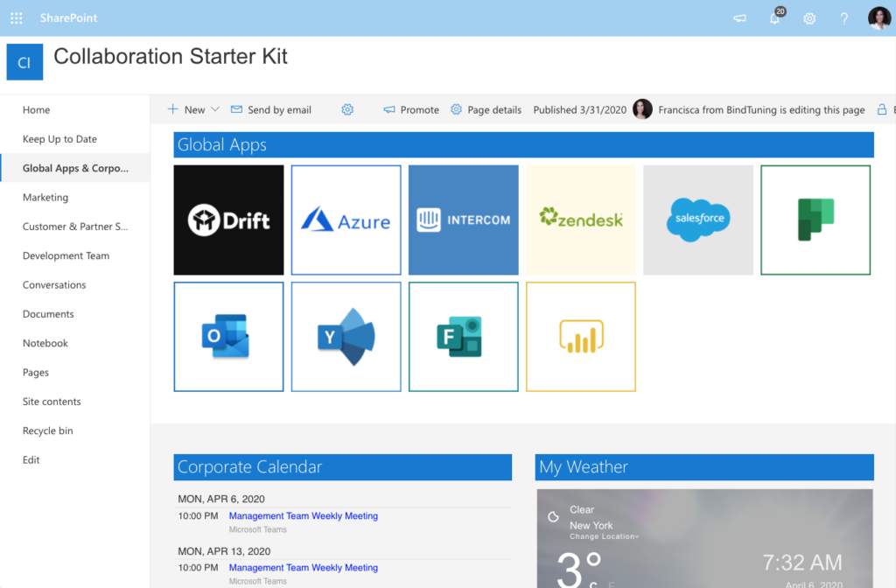Image resolution: width=896 pixels, height=588 pixels.
Task: Open the Collaboration Starter Kit site title
Action: pyautogui.click(x=171, y=57)
